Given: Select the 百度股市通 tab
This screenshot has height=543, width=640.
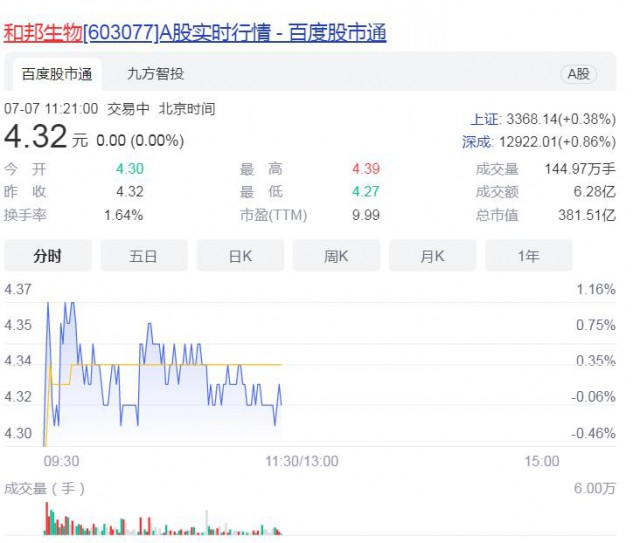Looking at the screenshot, I should [x=57, y=74].
